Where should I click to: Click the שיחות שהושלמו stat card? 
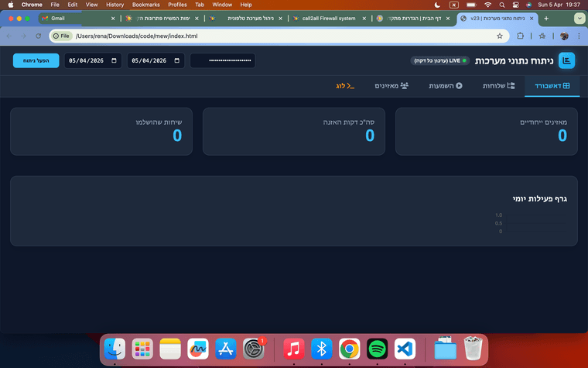pos(101,132)
